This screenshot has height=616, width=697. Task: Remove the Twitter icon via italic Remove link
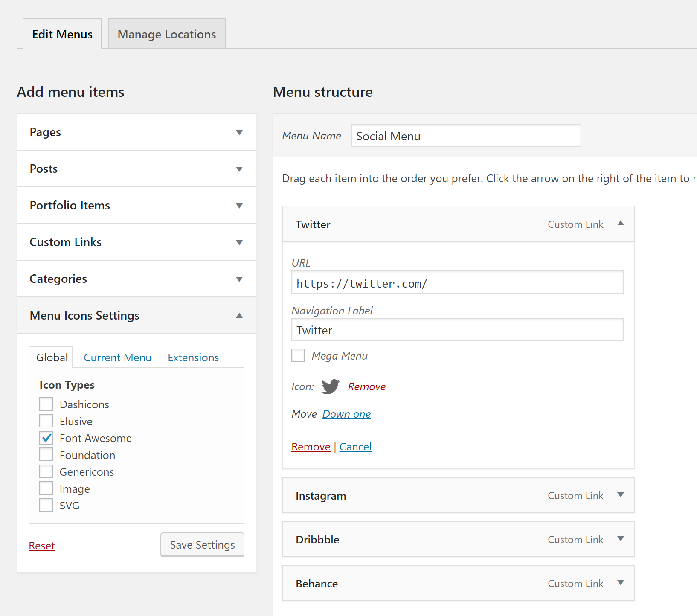point(367,386)
